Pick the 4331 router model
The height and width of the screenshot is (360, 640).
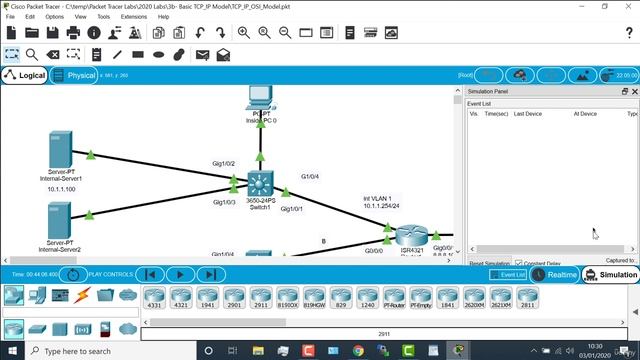point(154,298)
